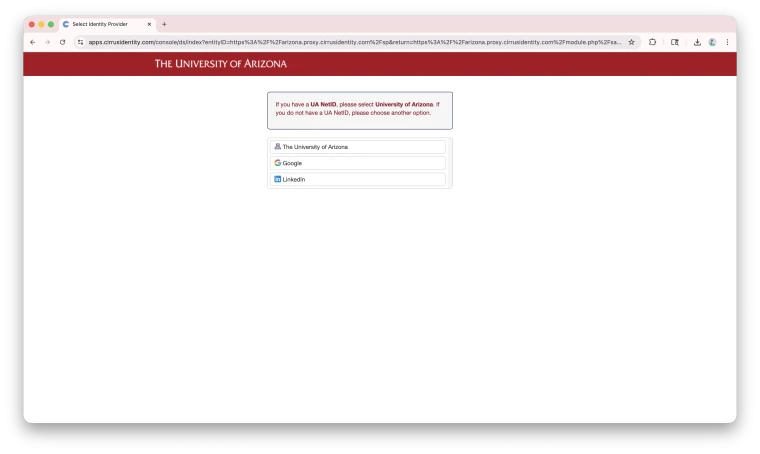Click The University of Arizona header logo

[221, 63]
